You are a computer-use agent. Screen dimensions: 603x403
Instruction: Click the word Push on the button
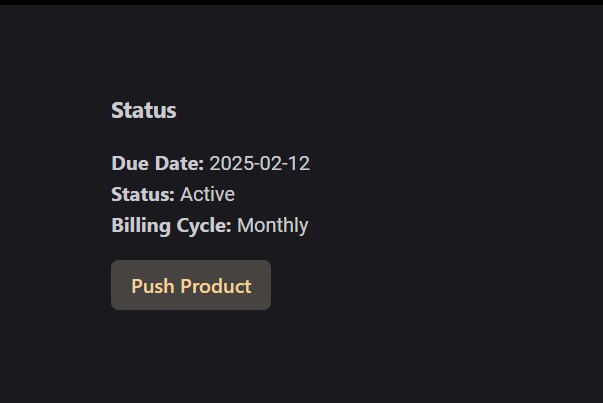tap(152, 286)
